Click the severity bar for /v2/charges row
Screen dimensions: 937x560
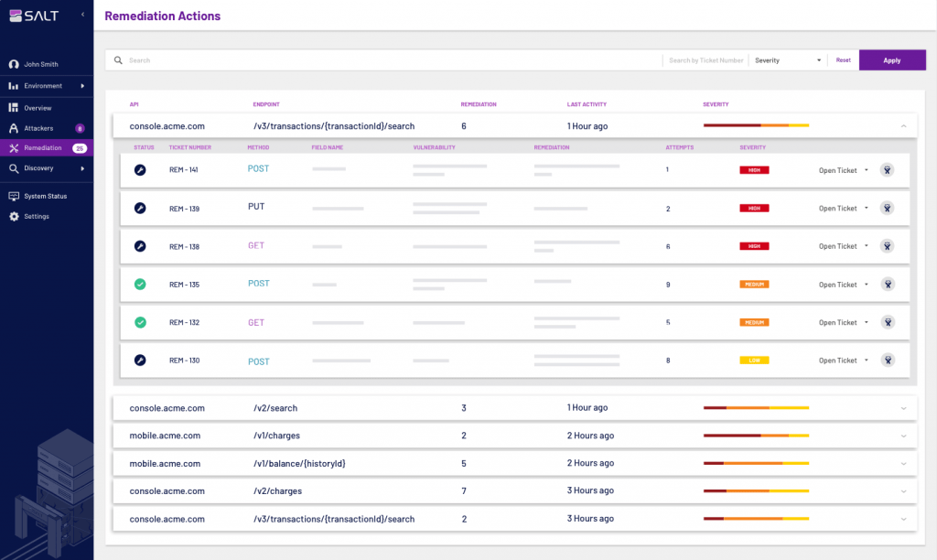[755, 490]
